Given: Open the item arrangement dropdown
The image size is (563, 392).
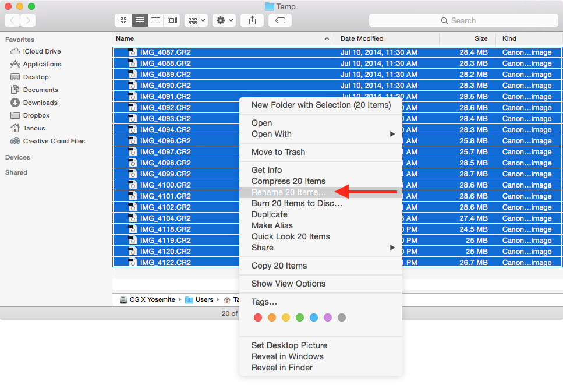Looking at the screenshot, I should pyautogui.click(x=196, y=20).
